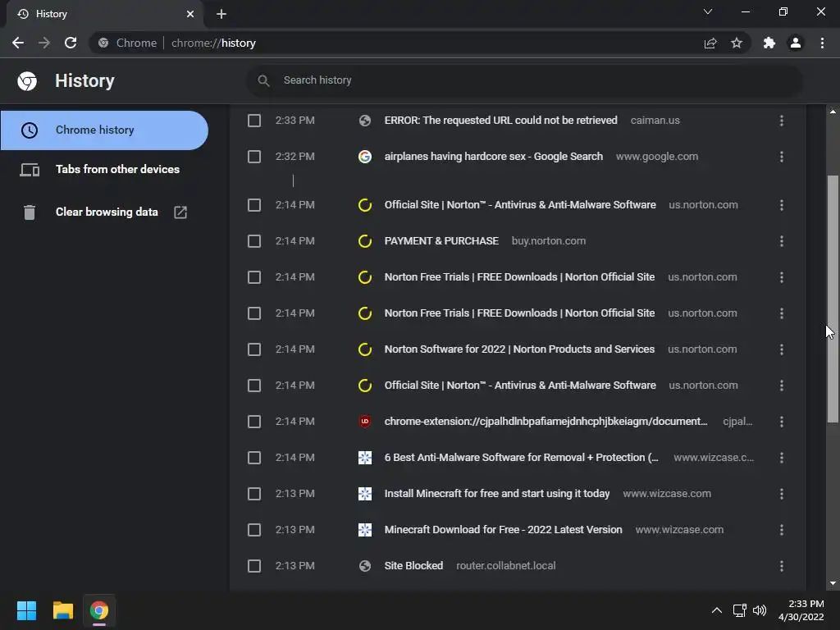Viewport: 840px width, 630px height.
Task: Click the scrollbar down arrow
Action: point(833,583)
